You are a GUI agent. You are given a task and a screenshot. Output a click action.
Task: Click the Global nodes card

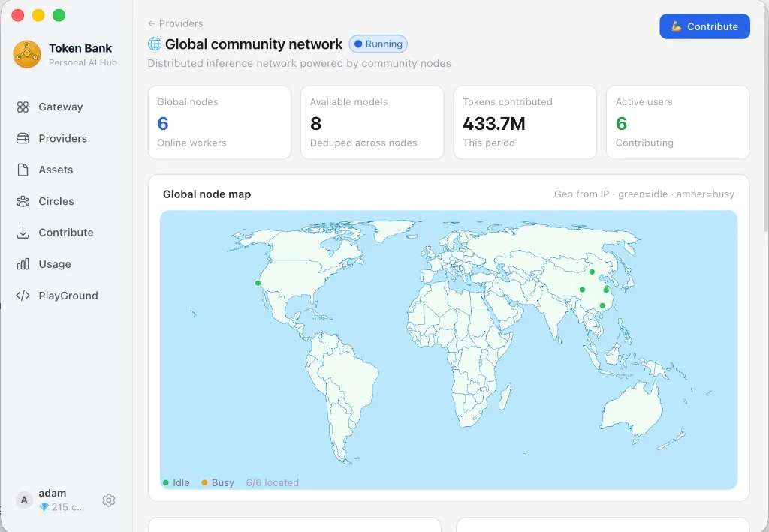point(219,122)
